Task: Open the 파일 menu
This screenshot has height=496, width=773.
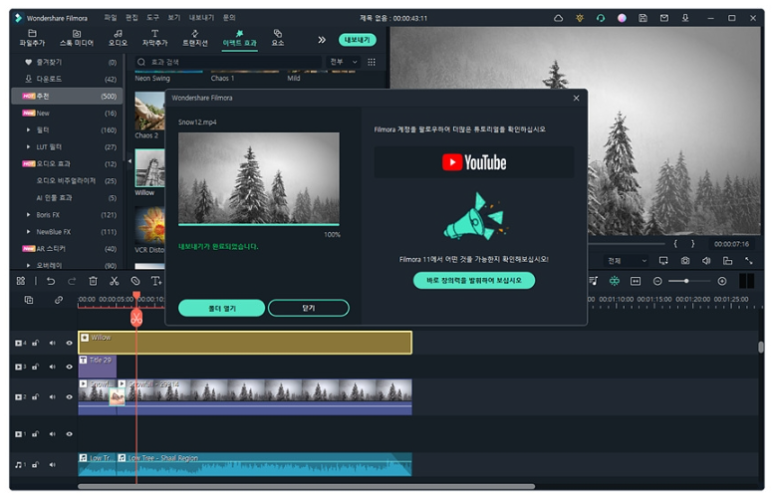Action: [x=110, y=18]
